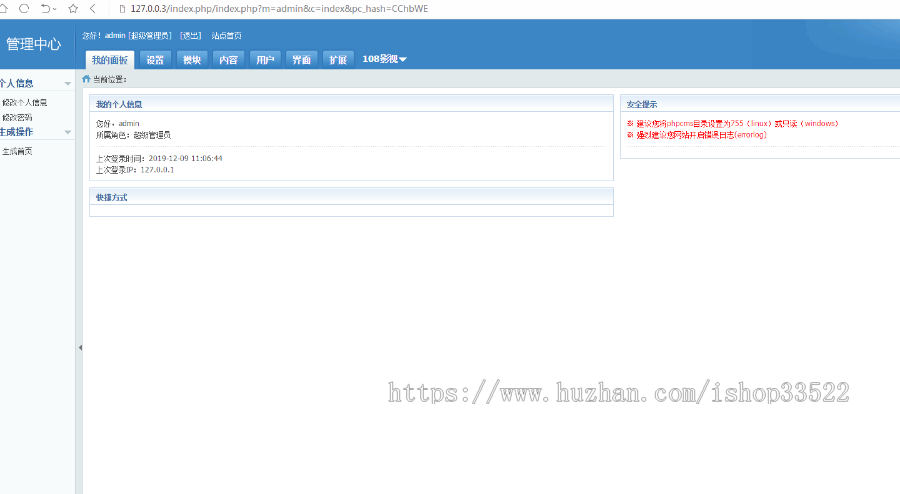The image size is (900, 494).
Task: Click the 所属角色 超级管理员 line
Action: [133, 135]
